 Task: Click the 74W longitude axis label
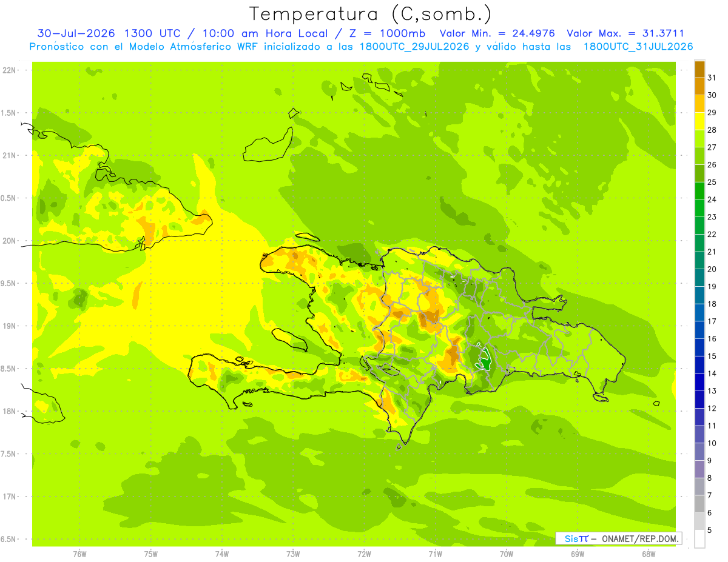click(222, 554)
